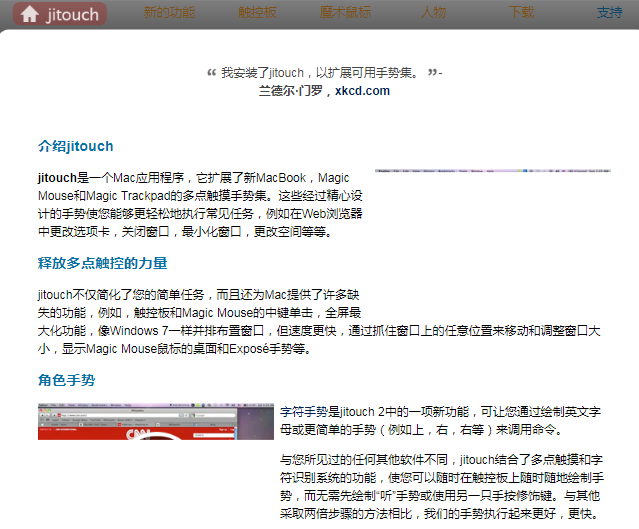Image resolution: width=639 pixels, height=529 pixels.
Task: Click the Mac menu bar image strip
Action: (493, 171)
